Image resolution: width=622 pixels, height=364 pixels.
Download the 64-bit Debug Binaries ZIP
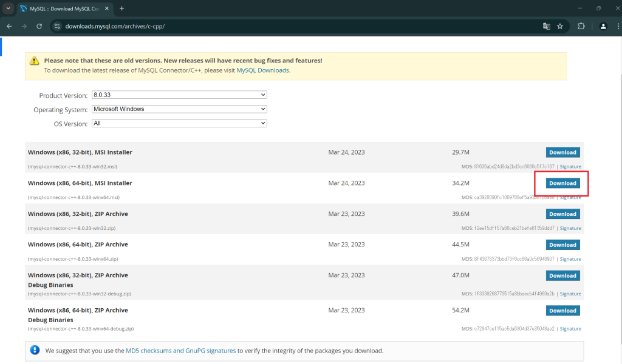[562, 311]
